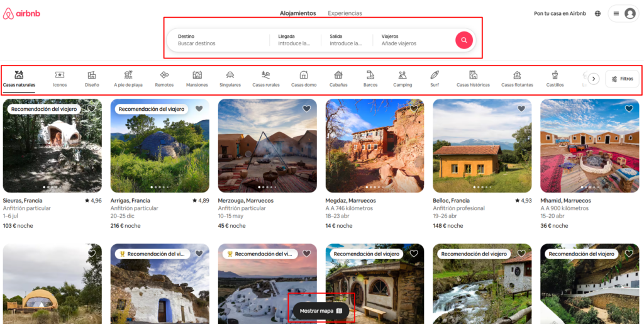This screenshot has width=644, height=324.
Task: Select the Singulares category
Action: click(230, 79)
